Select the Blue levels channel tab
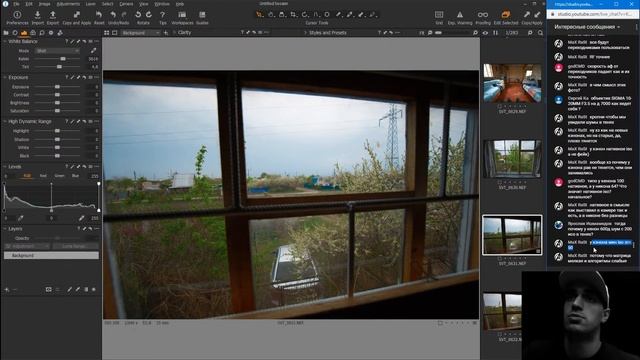640x360 pixels. click(x=75, y=176)
